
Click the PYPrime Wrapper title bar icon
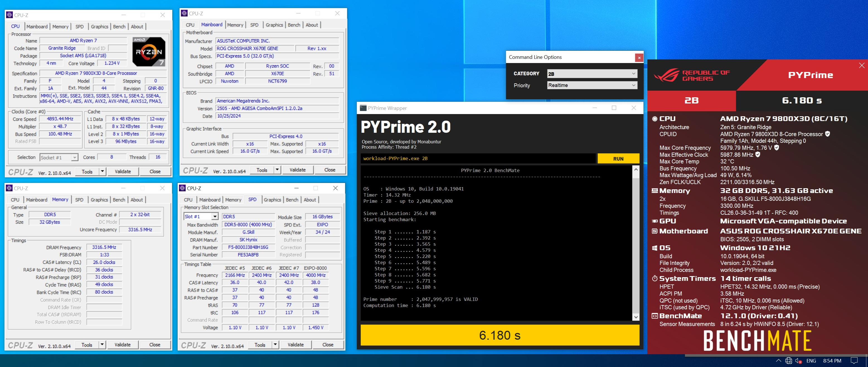point(363,108)
